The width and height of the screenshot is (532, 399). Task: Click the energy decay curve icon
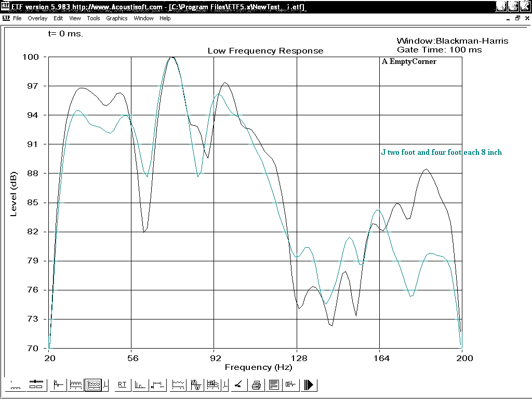[140, 385]
